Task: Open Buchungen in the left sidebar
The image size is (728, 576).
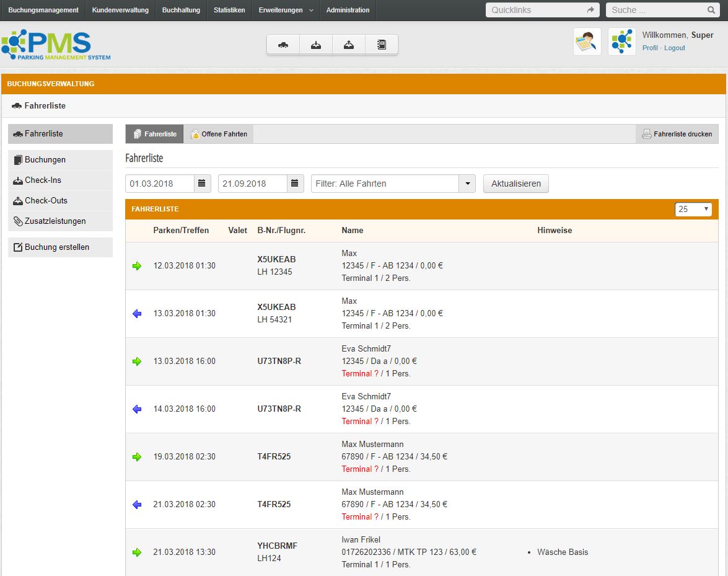Action: tap(60, 160)
